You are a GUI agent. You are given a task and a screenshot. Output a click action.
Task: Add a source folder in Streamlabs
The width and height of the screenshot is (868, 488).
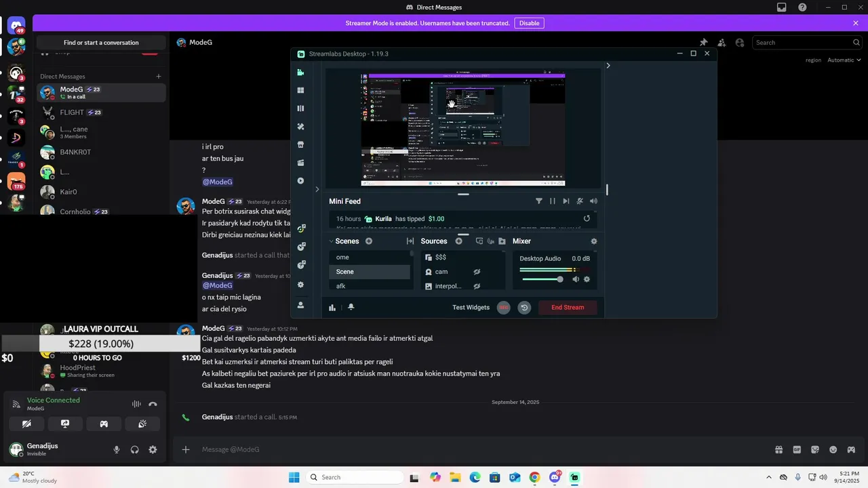pos(502,241)
